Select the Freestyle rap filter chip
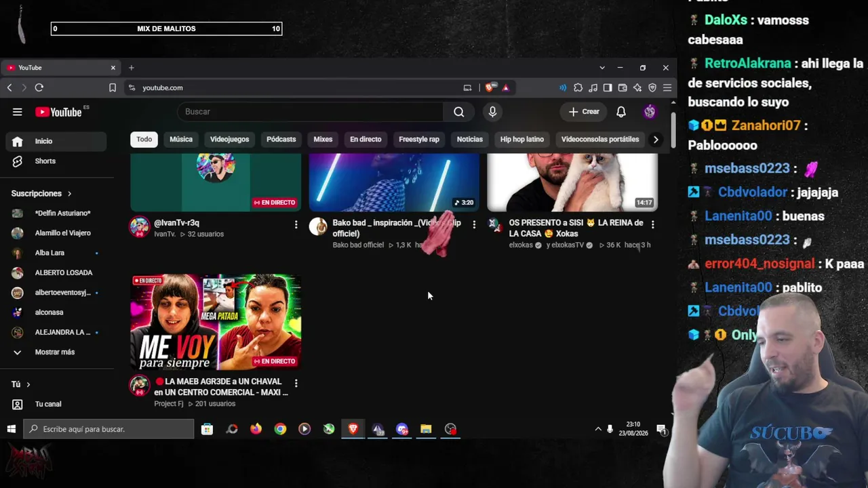Image resolution: width=868 pixels, height=488 pixels. click(x=419, y=140)
